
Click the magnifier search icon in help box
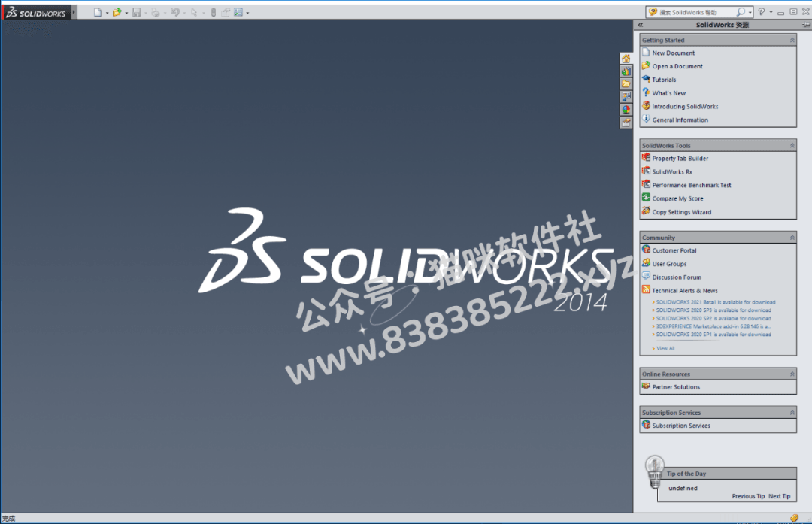(x=741, y=12)
